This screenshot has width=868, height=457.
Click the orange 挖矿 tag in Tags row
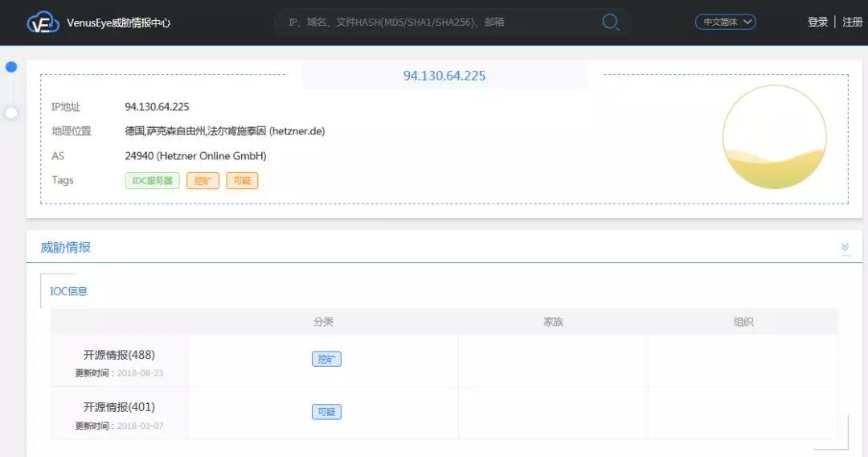point(203,181)
